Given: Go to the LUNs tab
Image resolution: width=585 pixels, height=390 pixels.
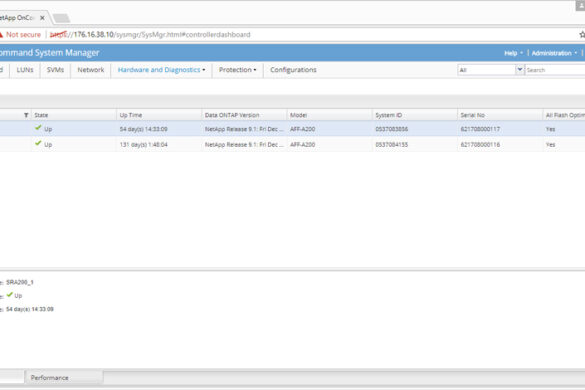Looking at the screenshot, I should (25, 70).
